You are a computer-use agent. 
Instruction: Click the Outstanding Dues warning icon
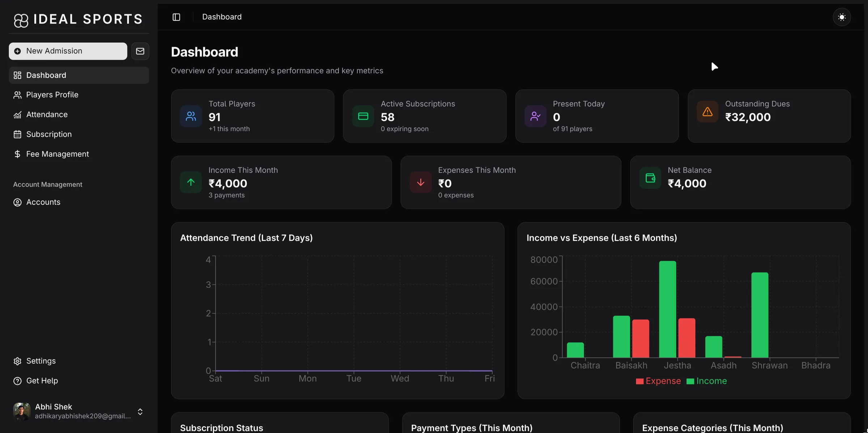point(707,112)
